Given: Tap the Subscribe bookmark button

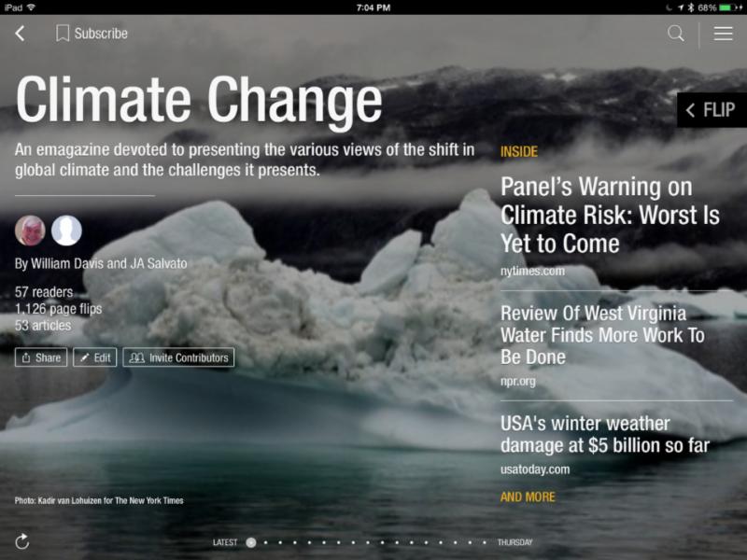Looking at the screenshot, I should [x=92, y=34].
